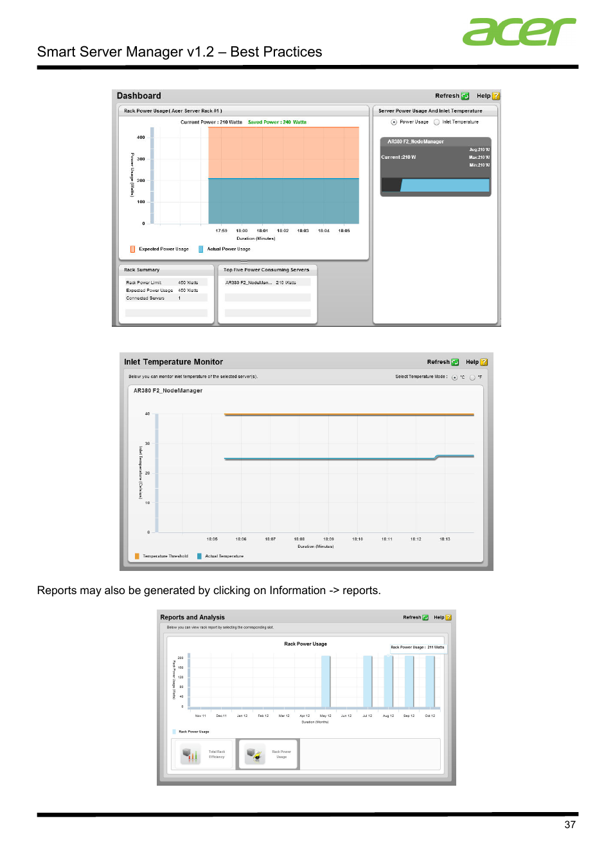The width and height of the screenshot is (613, 868).
Task: Click the orange expected power area in chart
Action: pos(283,153)
